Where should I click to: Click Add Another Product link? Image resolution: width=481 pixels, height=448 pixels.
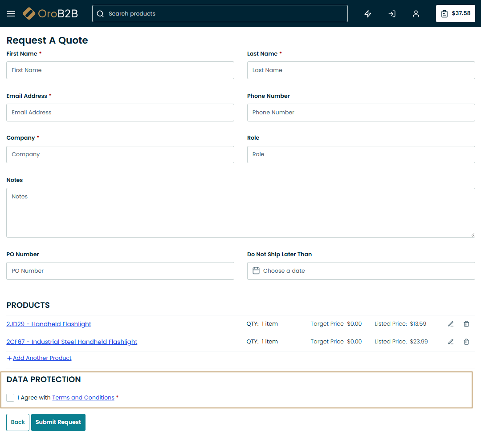42,358
